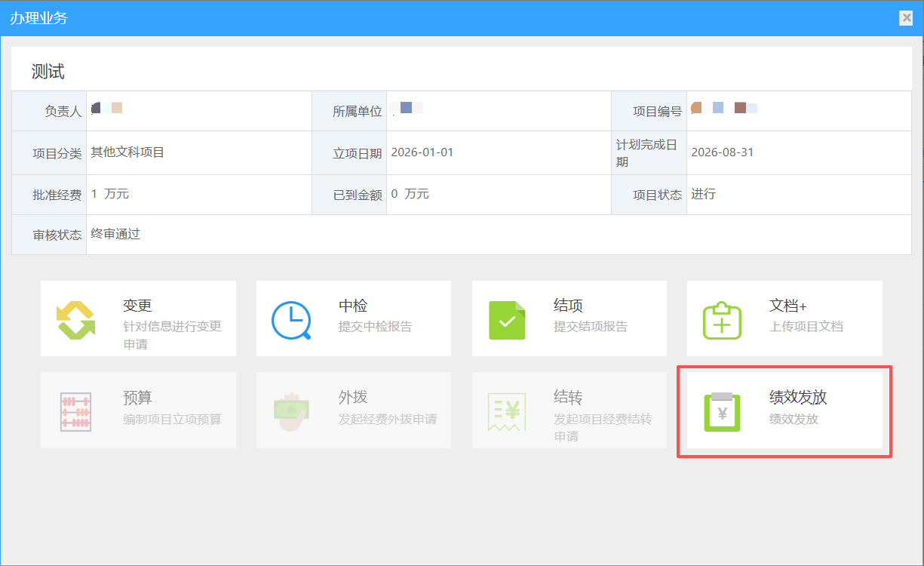Click the 变更 swap-arrows icon

pos(76,320)
